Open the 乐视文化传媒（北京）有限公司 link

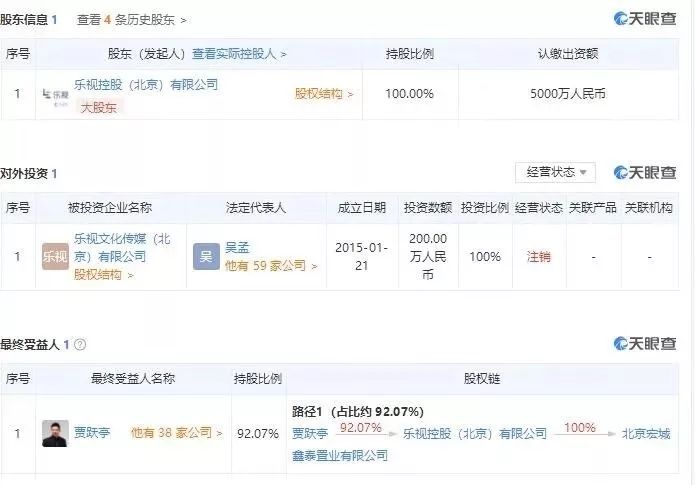(122, 247)
